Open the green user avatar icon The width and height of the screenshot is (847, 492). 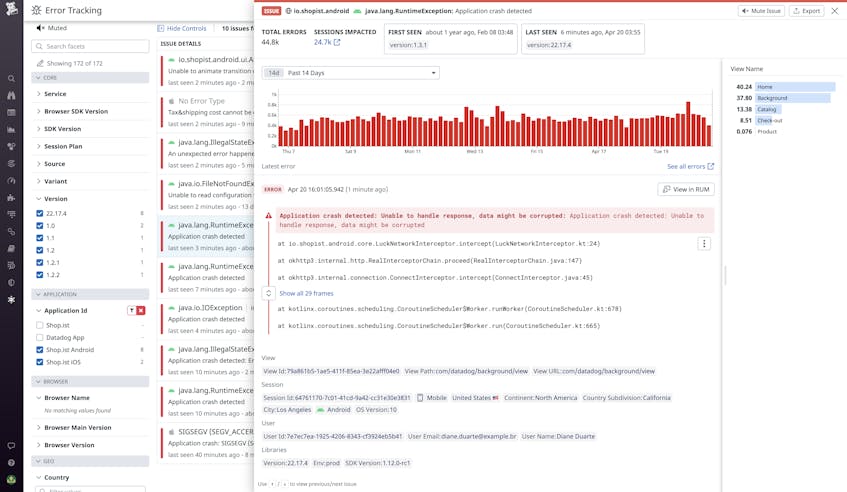pyautogui.click(x=11, y=480)
